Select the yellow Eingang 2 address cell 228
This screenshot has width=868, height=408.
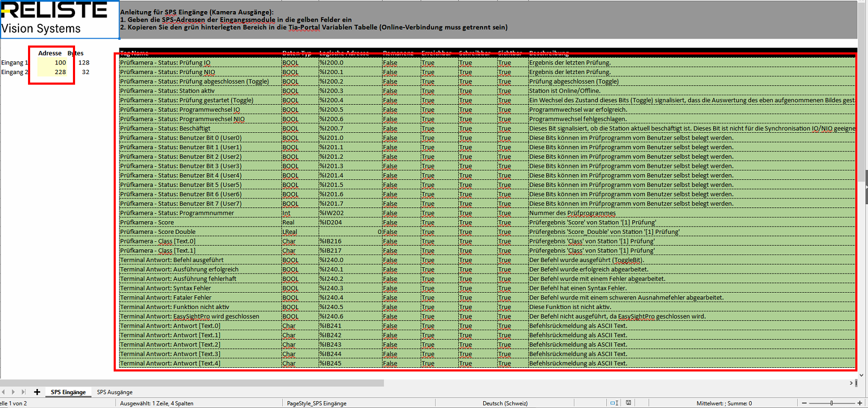pyautogui.click(x=52, y=72)
